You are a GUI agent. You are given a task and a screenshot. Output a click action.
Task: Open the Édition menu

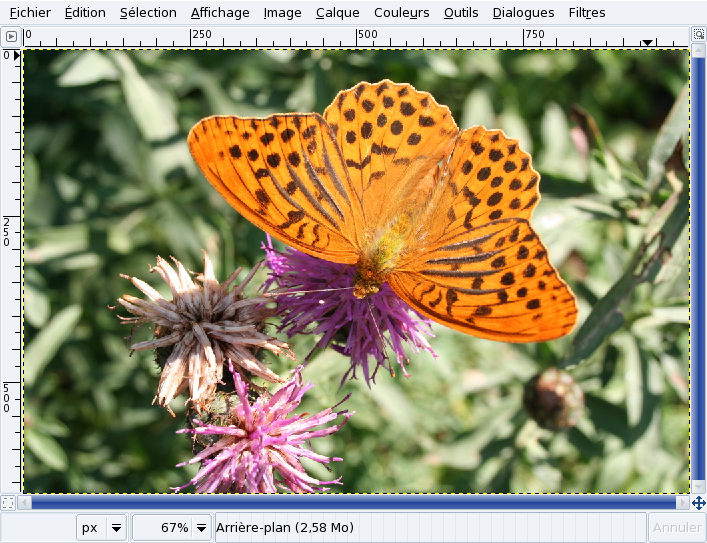pyautogui.click(x=85, y=13)
